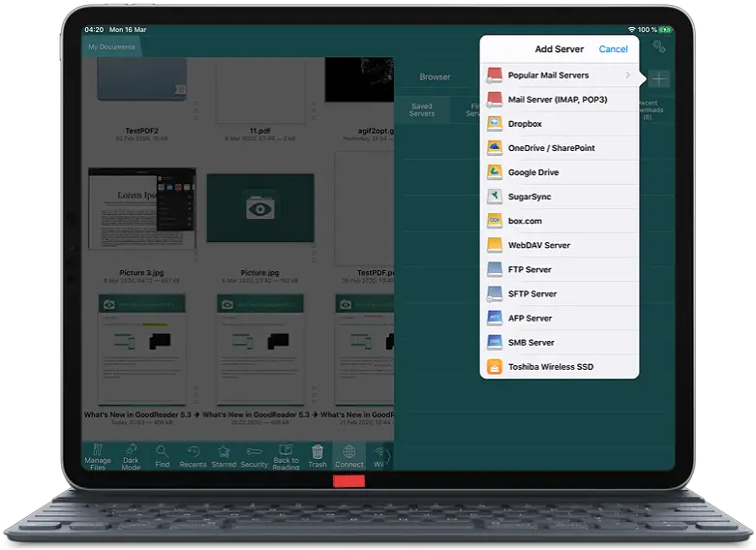Open Manage Files tool
Viewport: 756px width, 550px height.
pos(98,456)
